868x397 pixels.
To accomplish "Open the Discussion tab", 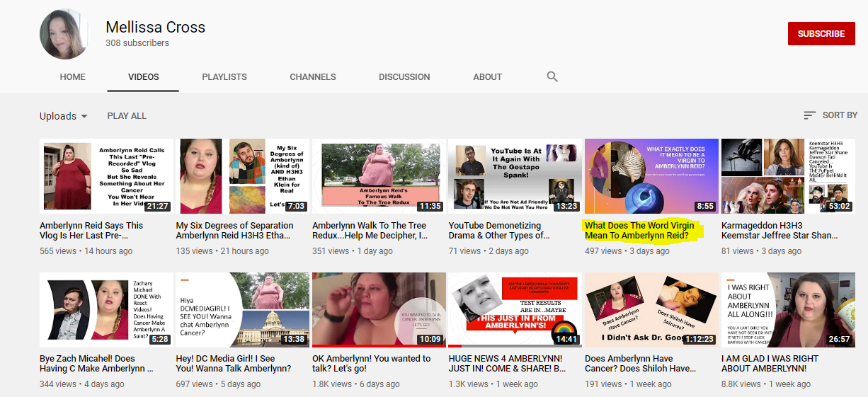I will (404, 76).
